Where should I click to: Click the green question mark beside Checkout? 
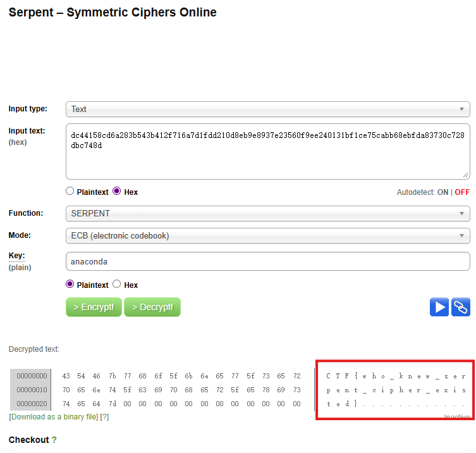(x=54, y=440)
